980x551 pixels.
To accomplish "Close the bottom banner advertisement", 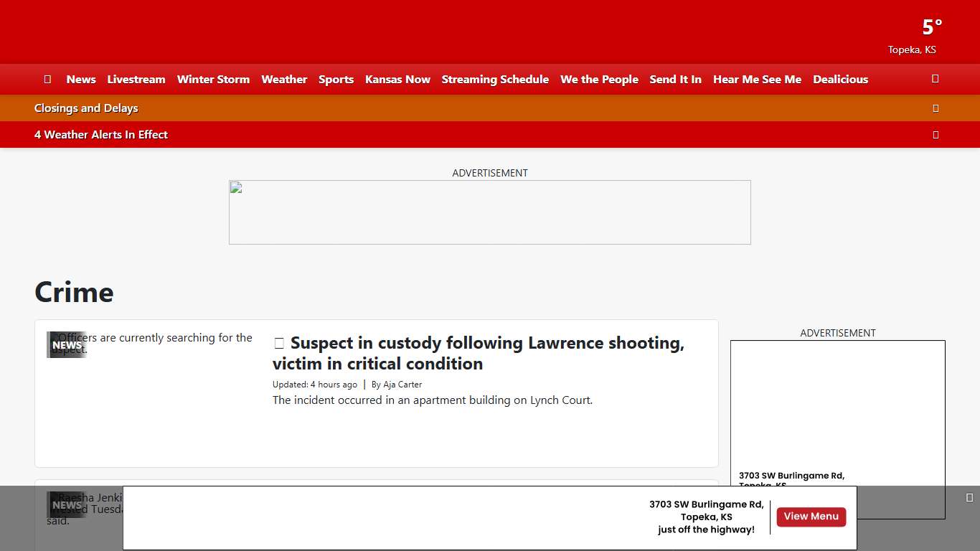I will point(969,498).
